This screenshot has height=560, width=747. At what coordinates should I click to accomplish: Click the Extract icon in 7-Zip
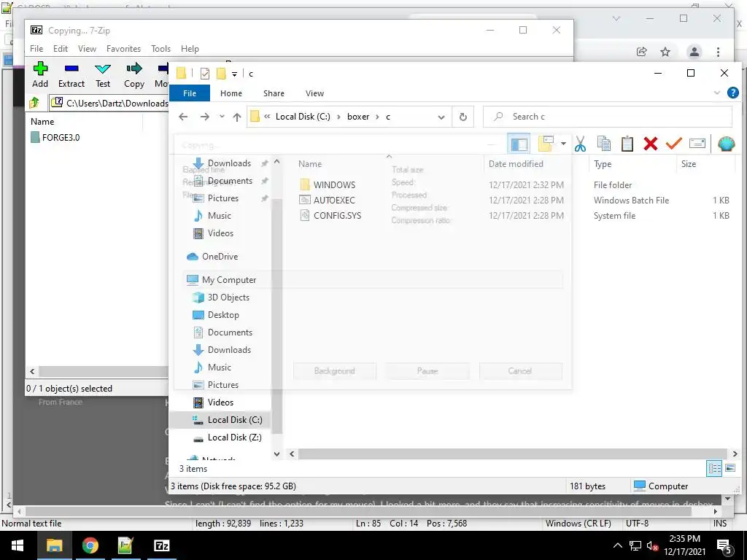(x=71, y=69)
